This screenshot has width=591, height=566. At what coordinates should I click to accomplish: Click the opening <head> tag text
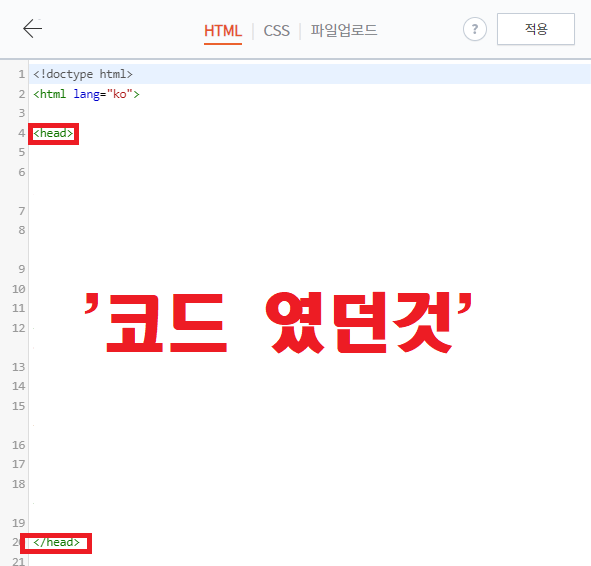53,133
